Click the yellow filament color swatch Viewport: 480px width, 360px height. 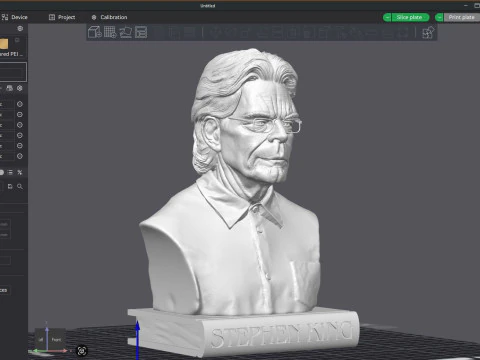tap(4, 44)
